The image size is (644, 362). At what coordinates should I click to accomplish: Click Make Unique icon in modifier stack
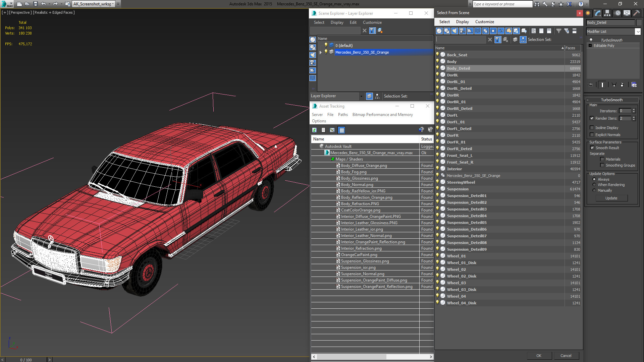[x=614, y=85]
